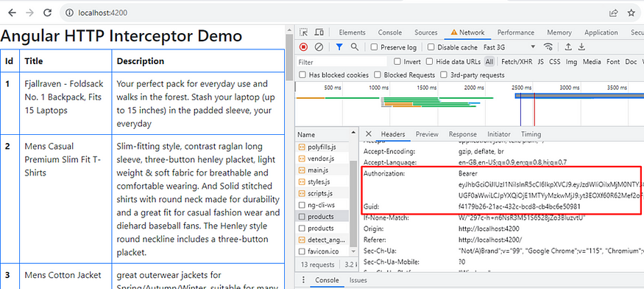Click the share page icon
644x289 pixels.
(613, 13)
